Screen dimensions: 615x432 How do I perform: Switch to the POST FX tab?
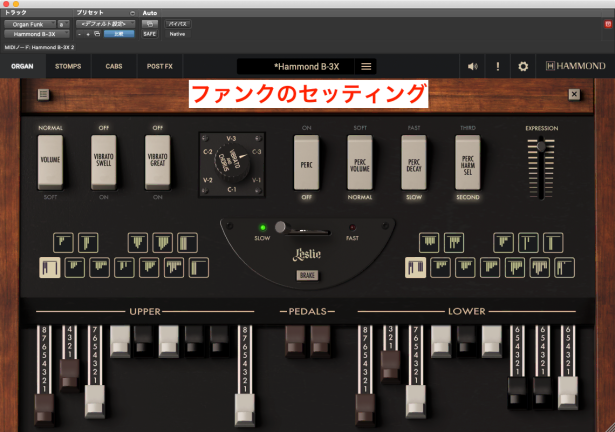click(159, 66)
